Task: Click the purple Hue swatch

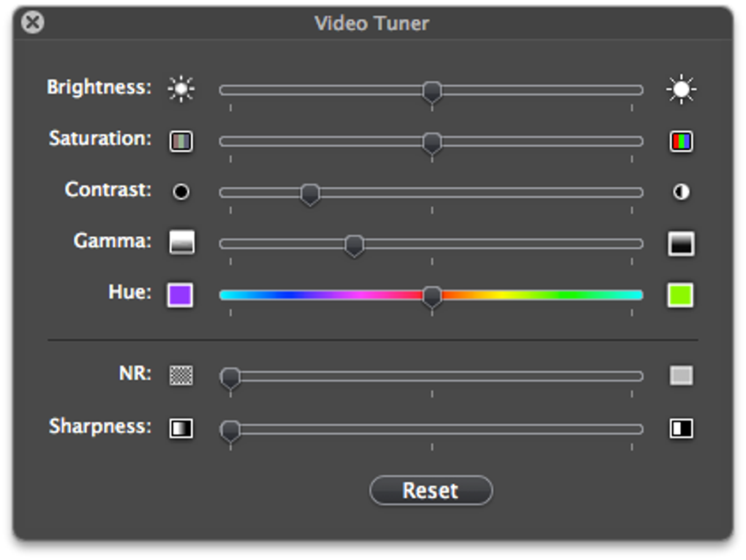Action: tap(180, 295)
